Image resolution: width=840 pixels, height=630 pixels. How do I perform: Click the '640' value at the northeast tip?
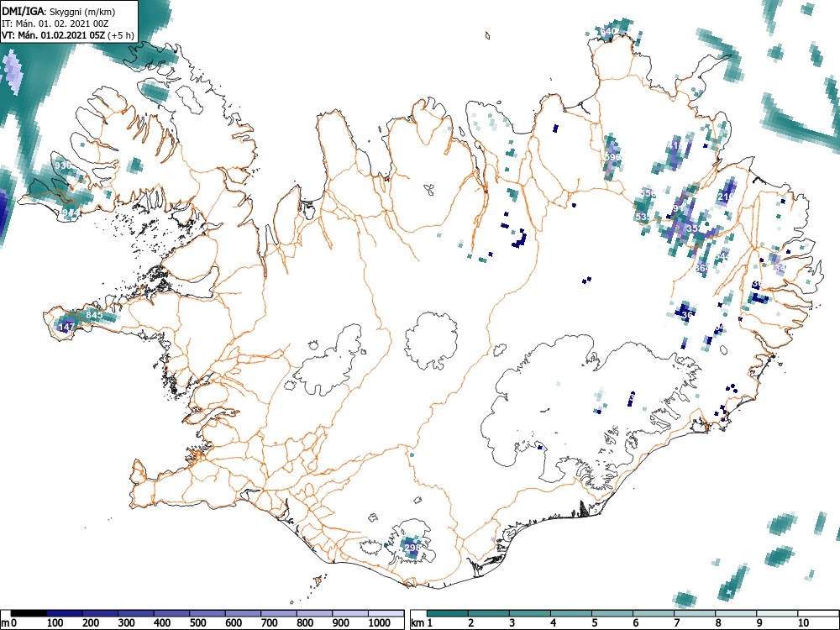coord(608,31)
